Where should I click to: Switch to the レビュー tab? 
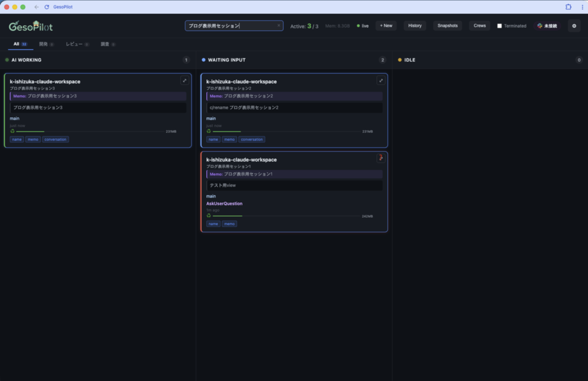(x=78, y=44)
